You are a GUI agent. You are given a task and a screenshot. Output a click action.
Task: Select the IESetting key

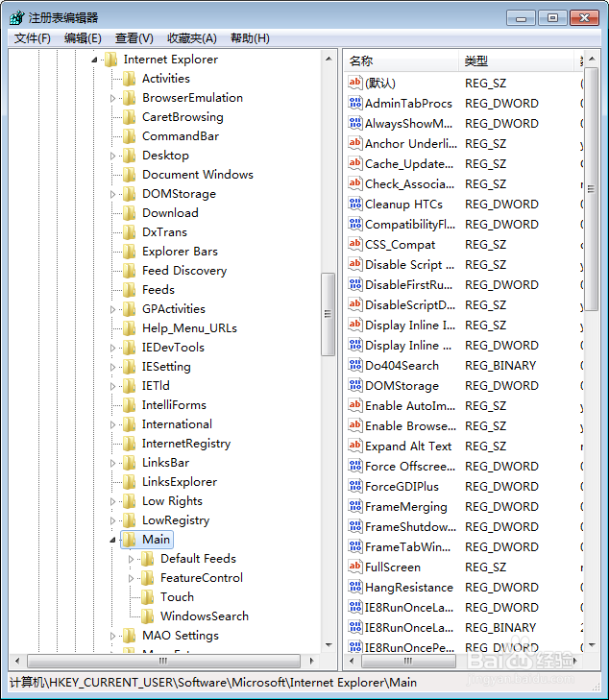click(166, 367)
